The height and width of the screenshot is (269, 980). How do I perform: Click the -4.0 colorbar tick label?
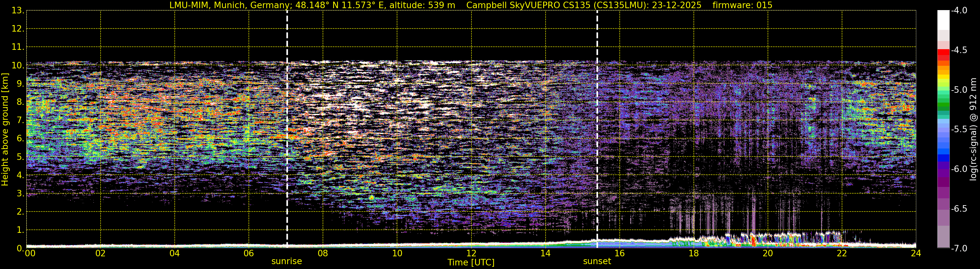959,11
